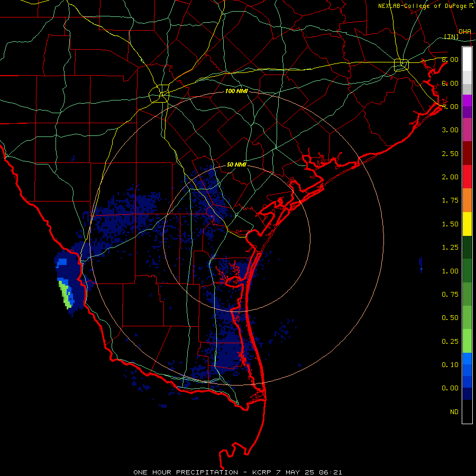
Task: Select the yellow legend swatch
Action: 467,224
